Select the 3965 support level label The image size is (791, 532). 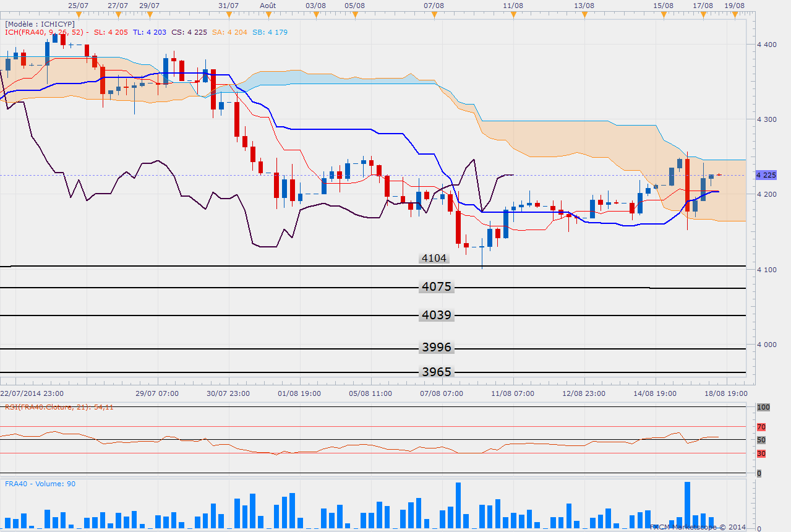[437, 372]
